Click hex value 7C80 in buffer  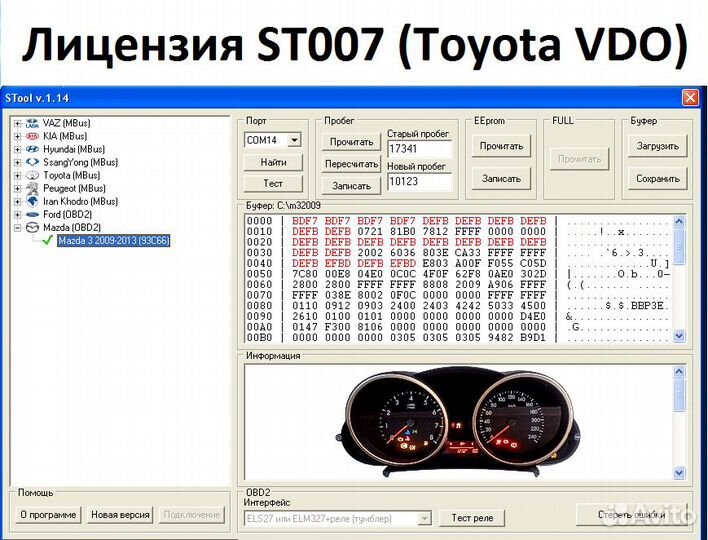[305, 274]
